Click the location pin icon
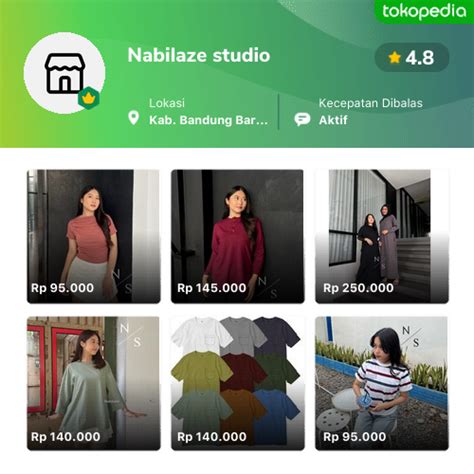This screenshot has height=474, width=474. [x=134, y=118]
